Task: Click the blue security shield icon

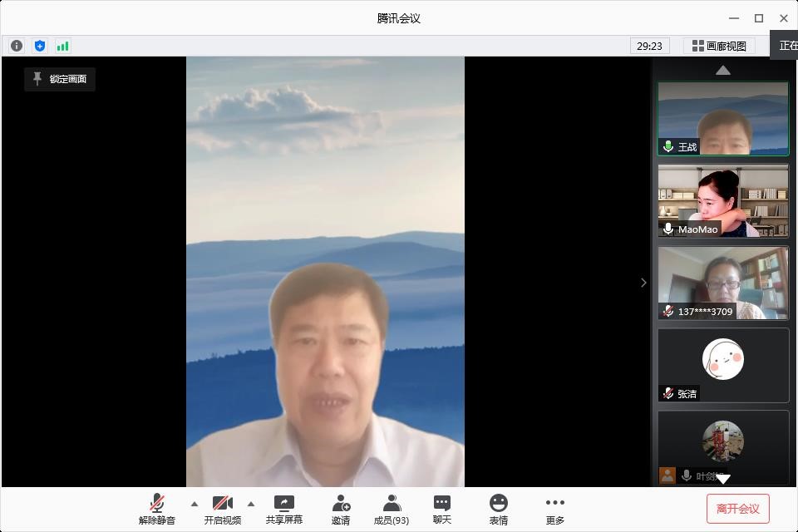Action: pos(40,46)
